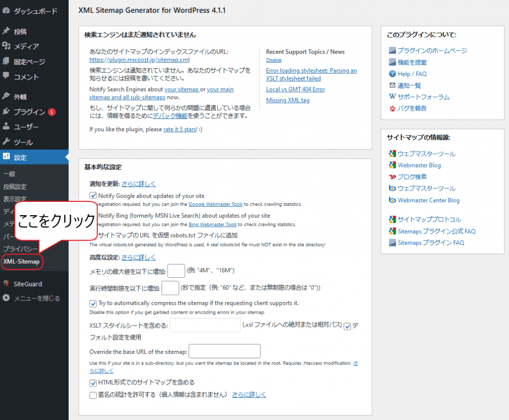The height and width of the screenshot is (420, 509).
Task: Uncheck automatic sitemap compression checkbox
Action: click(x=93, y=303)
